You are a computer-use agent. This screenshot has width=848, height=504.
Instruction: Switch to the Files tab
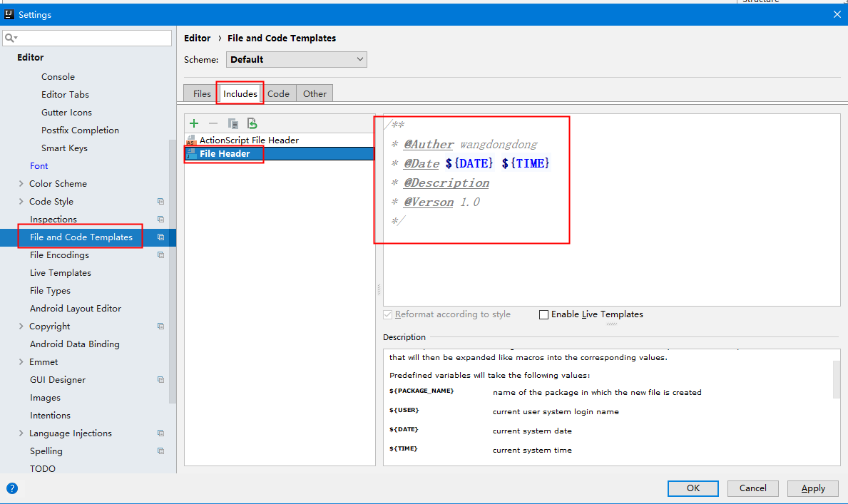click(x=202, y=93)
